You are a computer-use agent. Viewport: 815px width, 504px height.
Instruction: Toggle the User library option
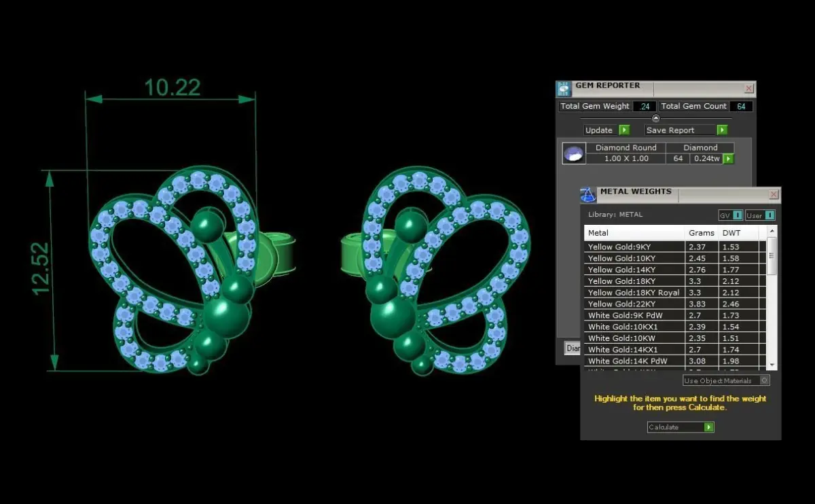(760, 215)
